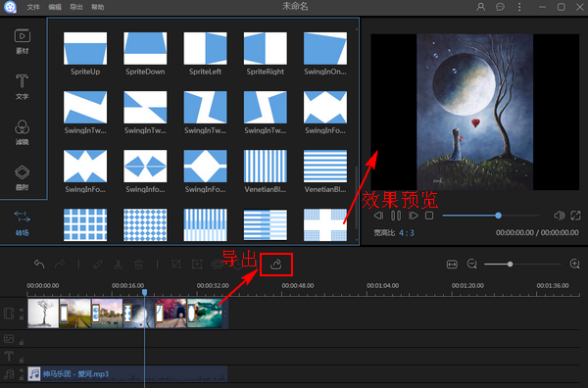The width and height of the screenshot is (588, 388).
Task: Open the 素材 media panel
Action: tap(23, 41)
